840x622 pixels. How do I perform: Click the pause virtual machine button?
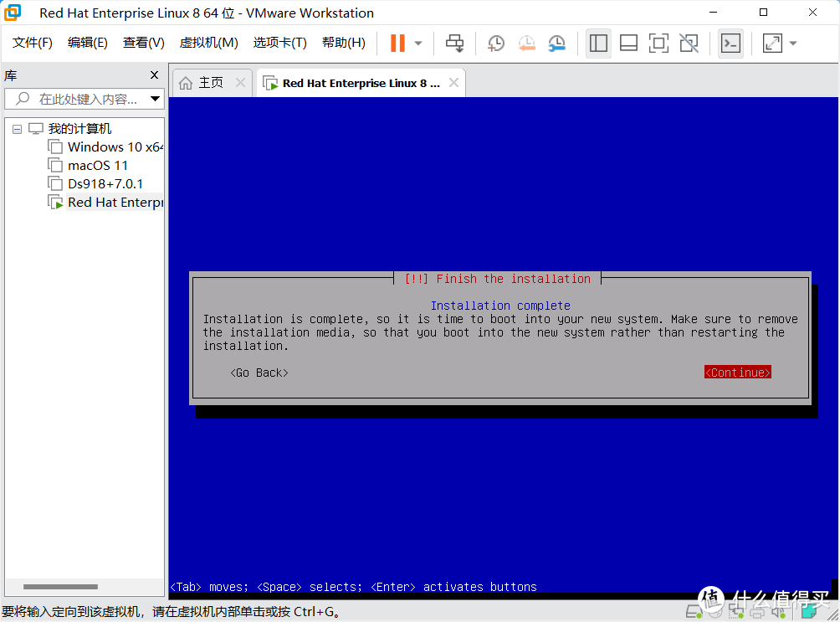(397, 43)
